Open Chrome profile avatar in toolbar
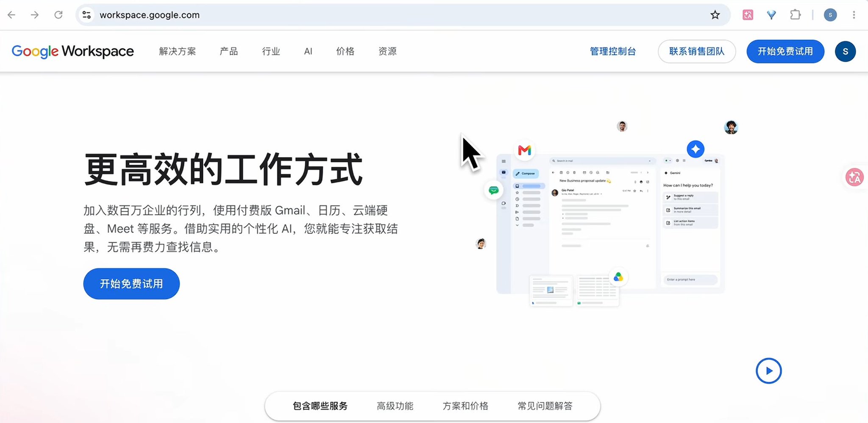 (x=830, y=15)
